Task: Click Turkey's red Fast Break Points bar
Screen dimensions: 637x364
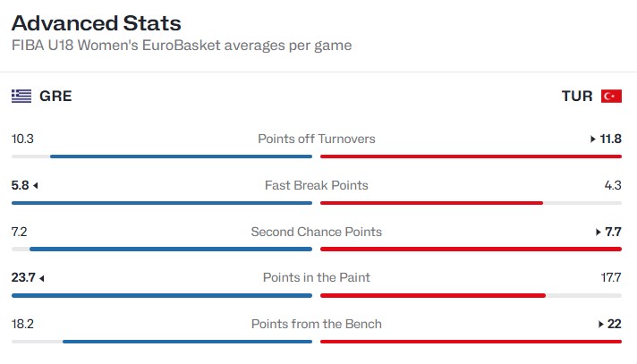Action: [431, 203]
